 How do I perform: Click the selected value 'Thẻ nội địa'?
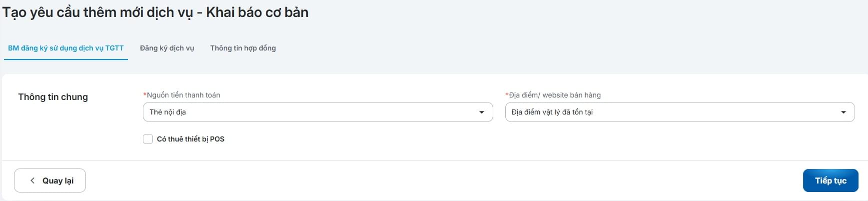tap(168, 112)
